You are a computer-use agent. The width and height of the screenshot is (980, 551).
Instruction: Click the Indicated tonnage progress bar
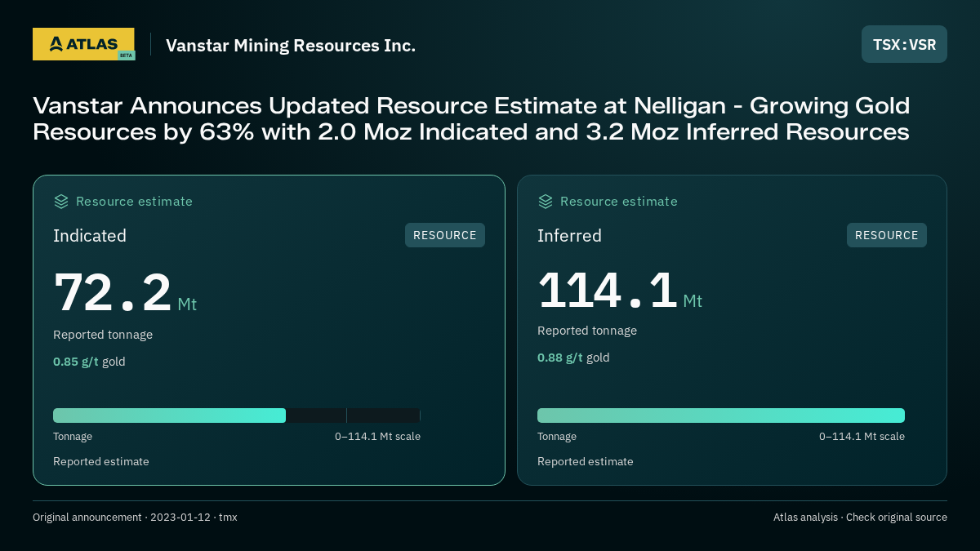pyautogui.click(x=237, y=415)
